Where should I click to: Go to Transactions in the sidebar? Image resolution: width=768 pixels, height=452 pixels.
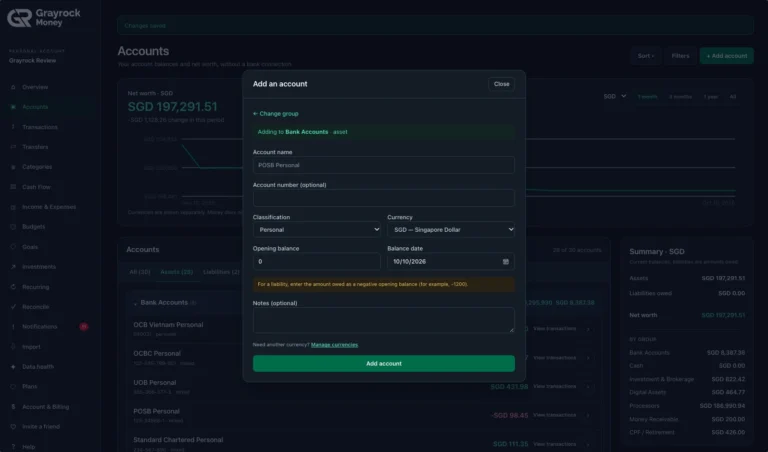pyautogui.click(x=40, y=127)
